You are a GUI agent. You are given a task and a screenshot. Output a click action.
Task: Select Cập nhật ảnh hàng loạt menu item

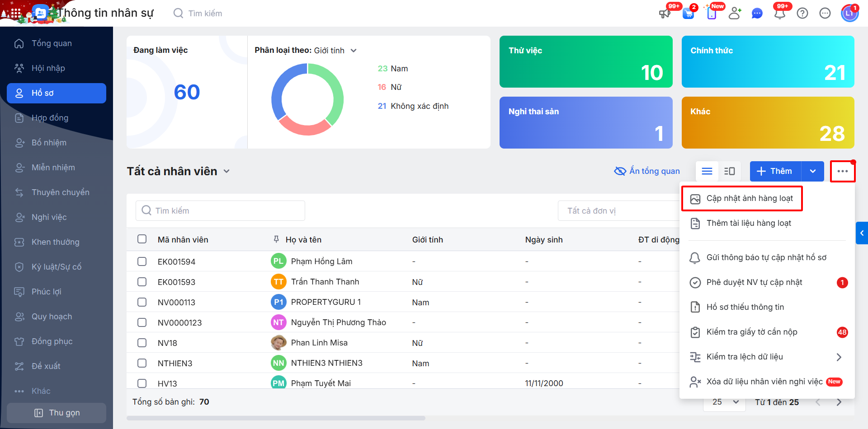749,198
